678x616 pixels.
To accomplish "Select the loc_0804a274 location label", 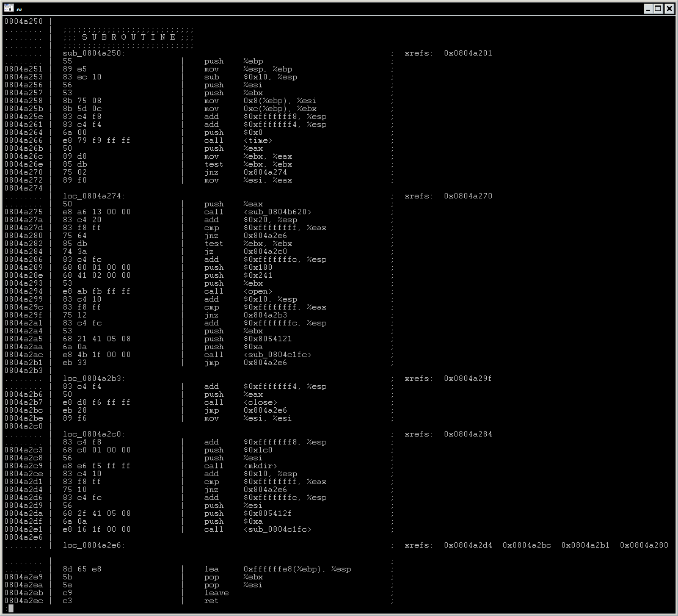I will [x=94, y=196].
